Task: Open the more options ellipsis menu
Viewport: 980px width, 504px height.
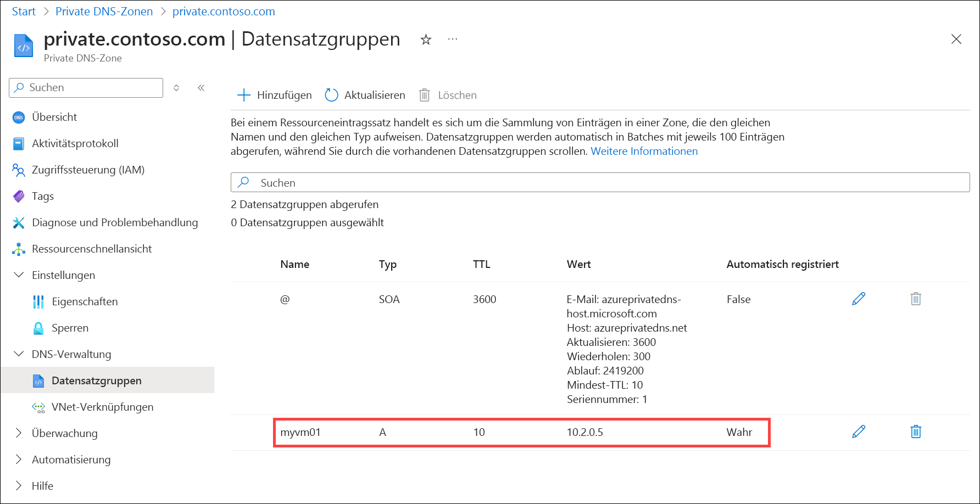Action: coord(453,39)
